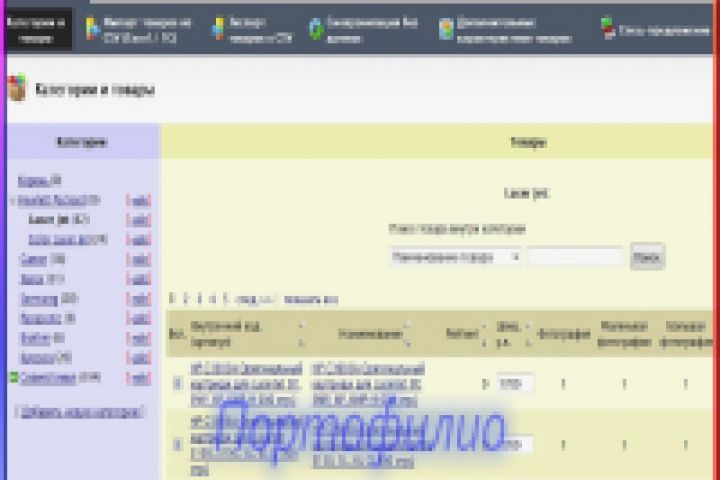Click the red-bordered button next to the last category
This screenshot has height=480, width=720.
(x=139, y=378)
